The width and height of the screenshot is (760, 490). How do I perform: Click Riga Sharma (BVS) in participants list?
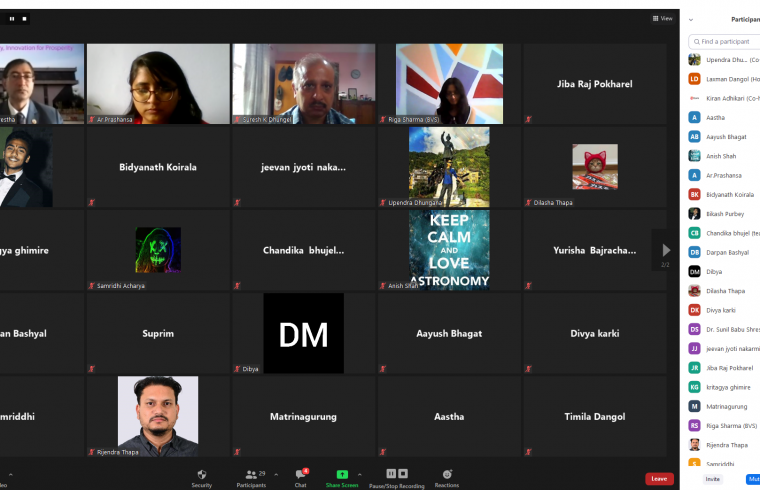click(724, 426)
